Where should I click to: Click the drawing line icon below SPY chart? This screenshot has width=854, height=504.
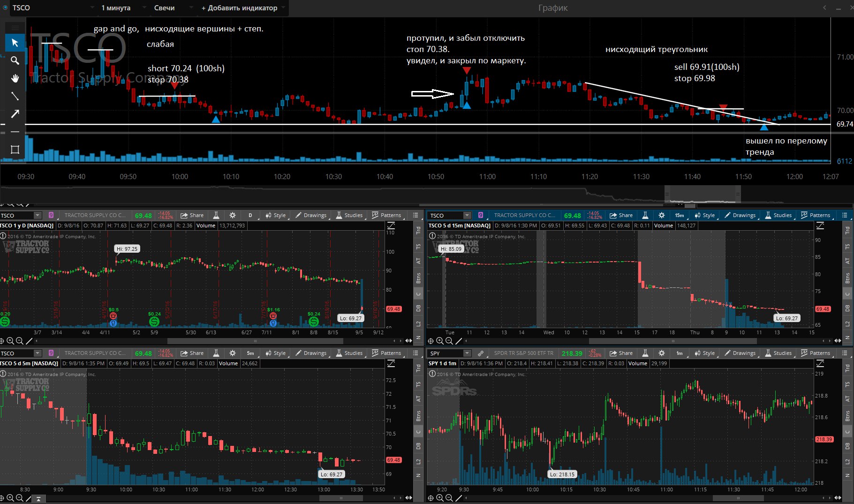(459, 498)
